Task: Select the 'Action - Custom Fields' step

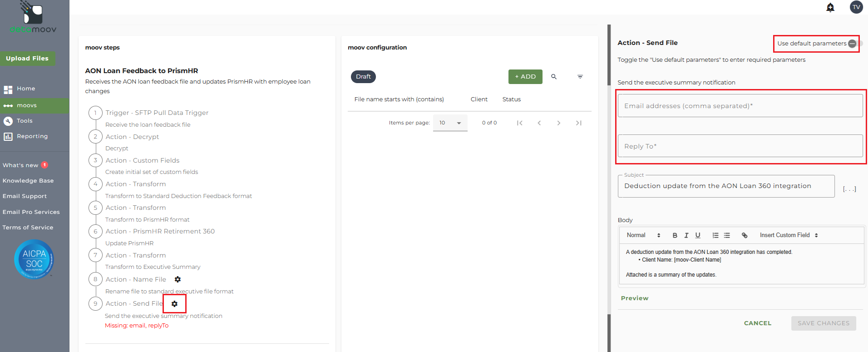Action: tap(143, 160)
